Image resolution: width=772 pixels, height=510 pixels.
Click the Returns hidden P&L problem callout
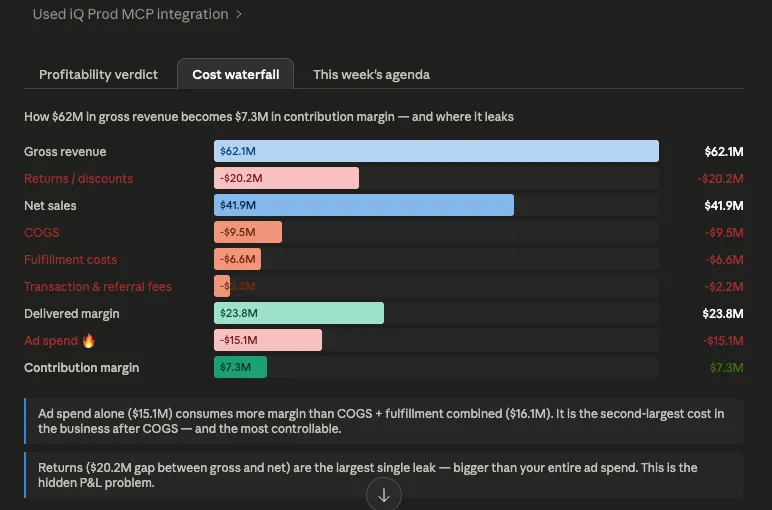(384, 475)
